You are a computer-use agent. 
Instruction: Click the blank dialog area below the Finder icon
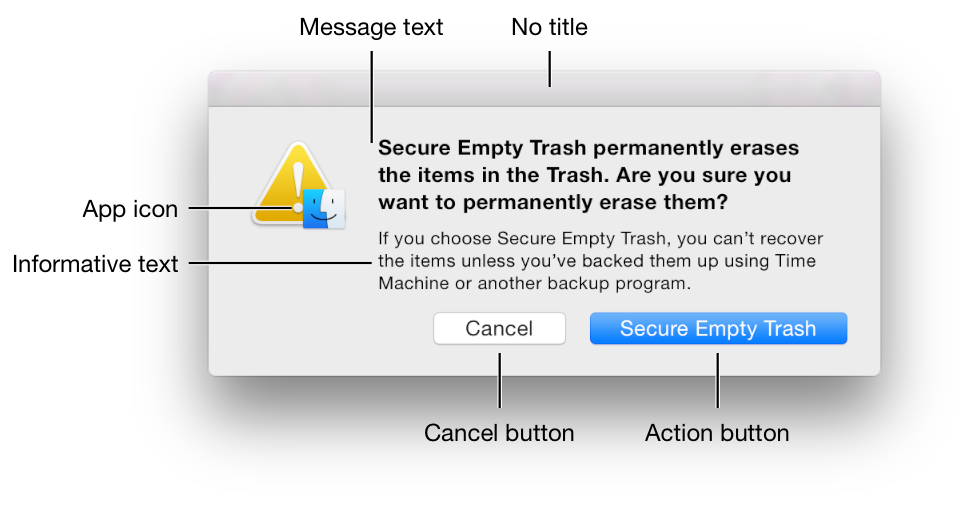click(x=300, y=300)
